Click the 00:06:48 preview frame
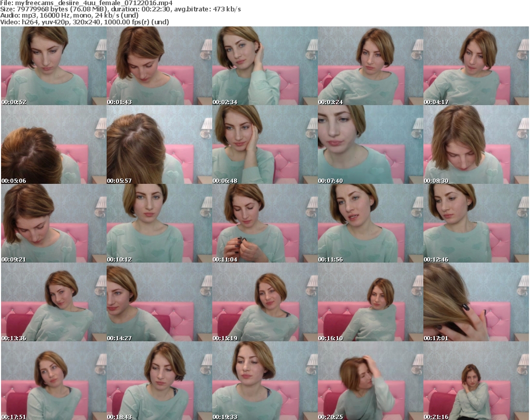 [x=264, y=144]
